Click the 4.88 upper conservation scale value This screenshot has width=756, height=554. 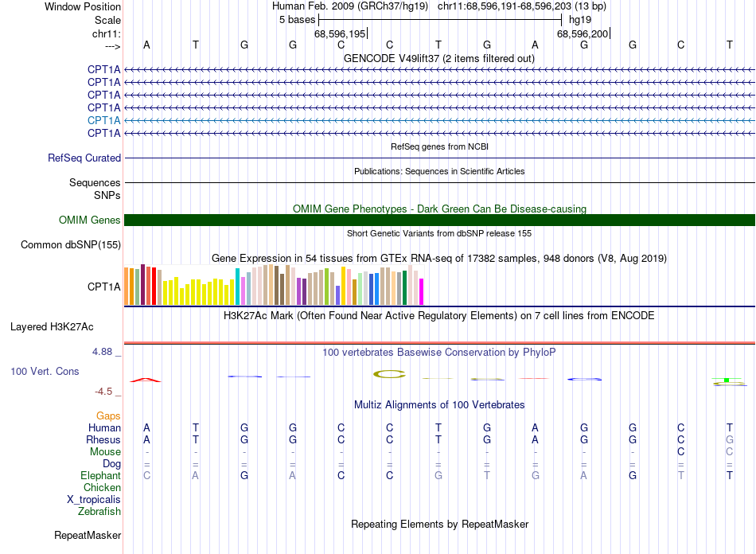(102, 352)
